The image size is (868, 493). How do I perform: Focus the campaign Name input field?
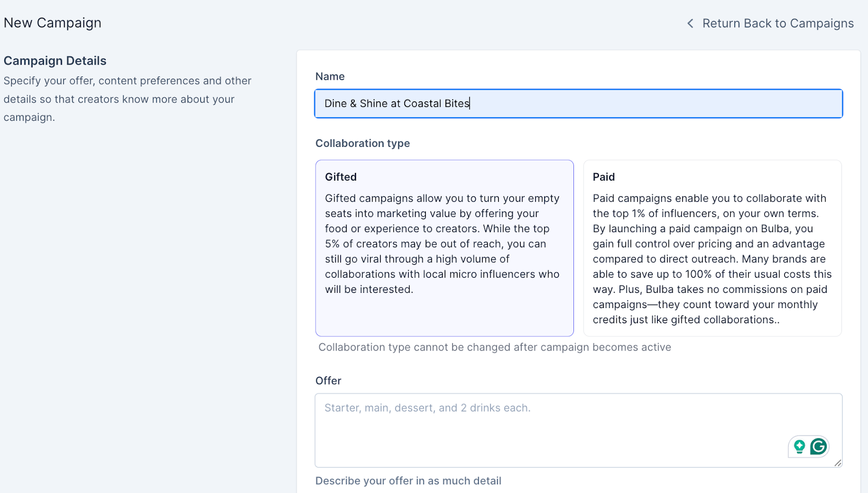coord(578,104)
